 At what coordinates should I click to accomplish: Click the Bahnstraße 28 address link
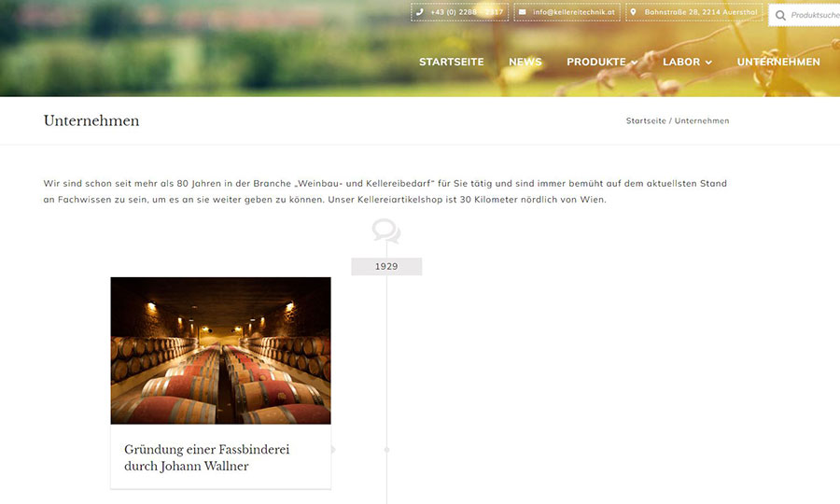pos(701,12)
